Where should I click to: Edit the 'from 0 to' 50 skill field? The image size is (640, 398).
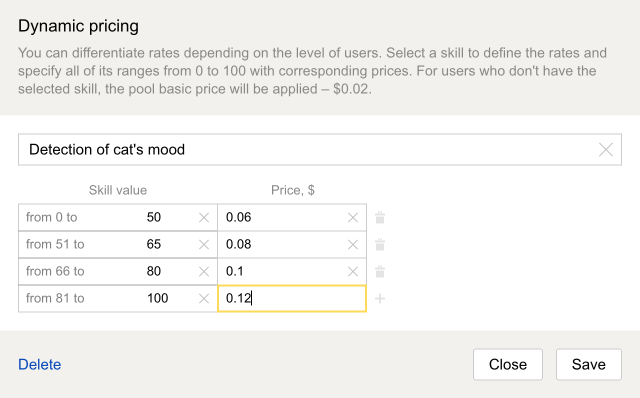118,217
